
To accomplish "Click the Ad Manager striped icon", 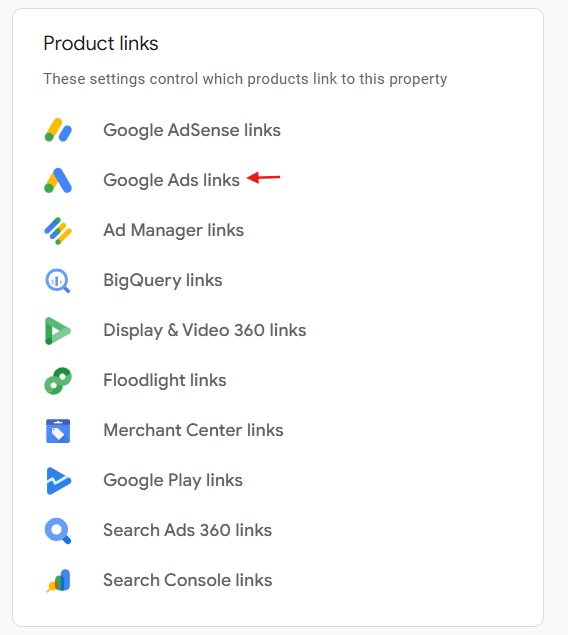I will tap(58, 230).
